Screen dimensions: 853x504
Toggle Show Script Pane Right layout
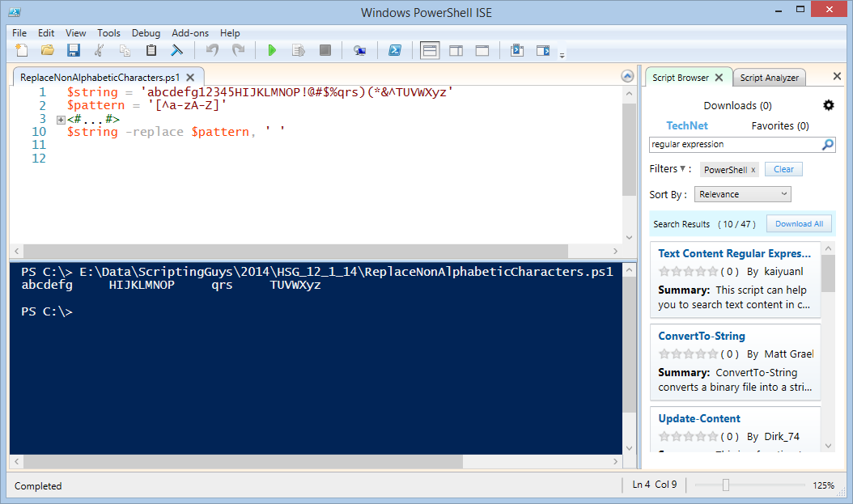tap(456, 51)
